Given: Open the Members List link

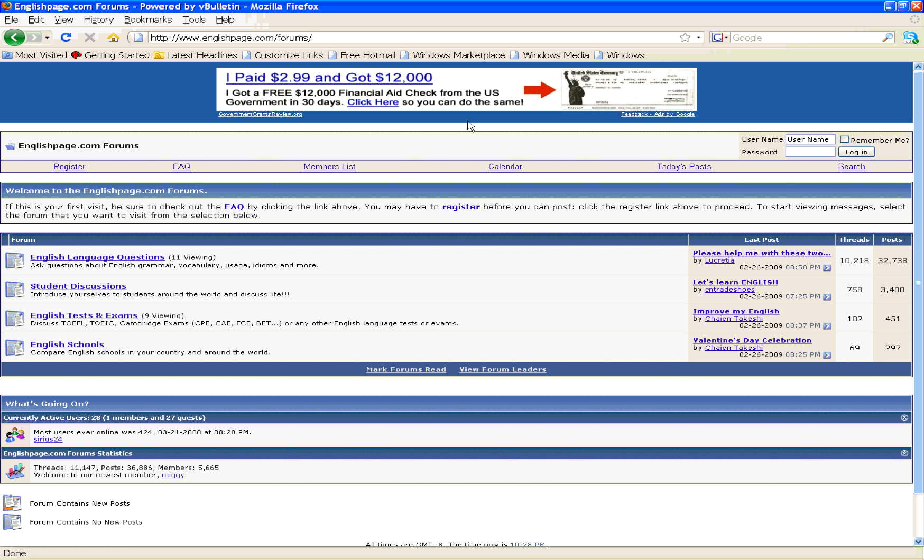Looking at the screenshot, I should tap(329, 166).
